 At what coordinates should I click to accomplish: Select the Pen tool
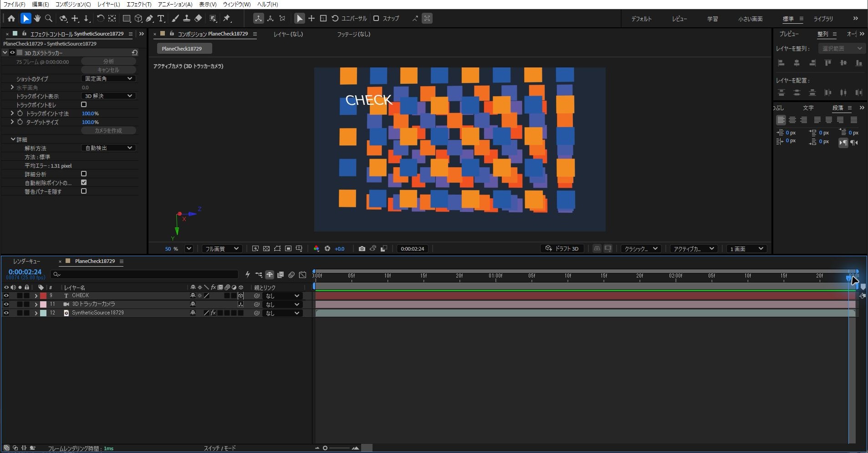point(149,19)
